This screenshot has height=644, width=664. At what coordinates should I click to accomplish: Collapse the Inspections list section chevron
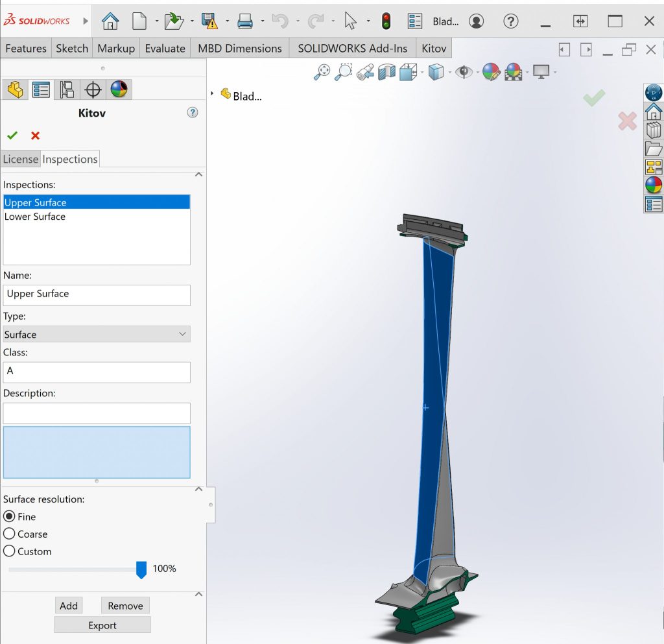click(199, 174)
